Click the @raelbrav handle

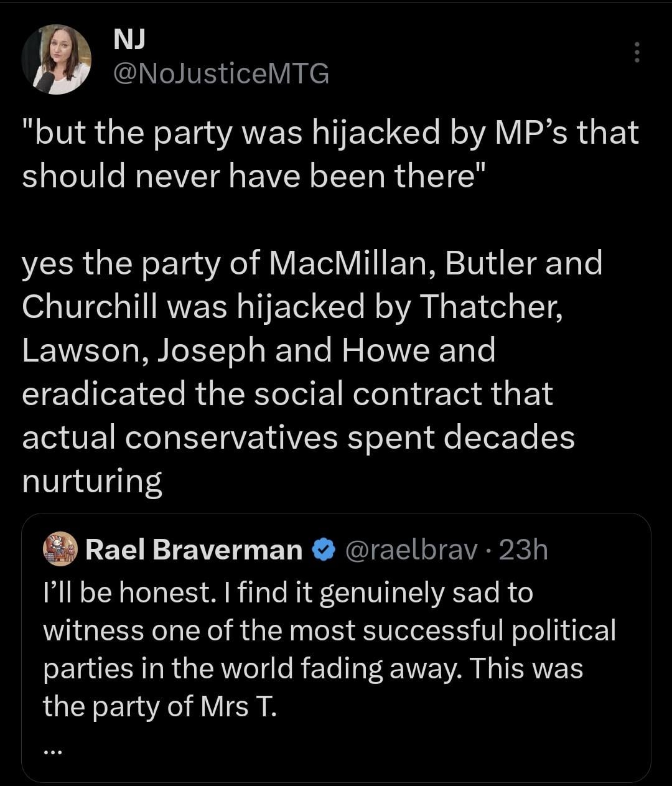point(413,550)
